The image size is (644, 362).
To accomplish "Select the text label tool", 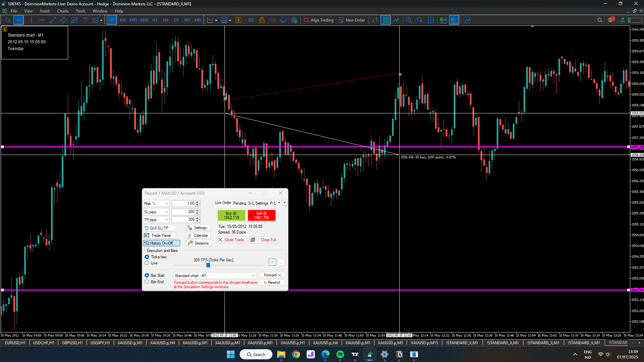I will click(85, 20).
